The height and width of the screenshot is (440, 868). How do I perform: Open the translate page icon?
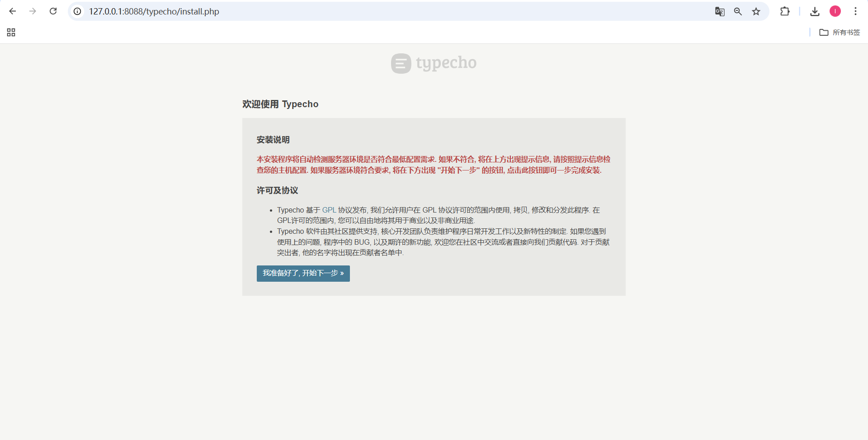(720, 11)
